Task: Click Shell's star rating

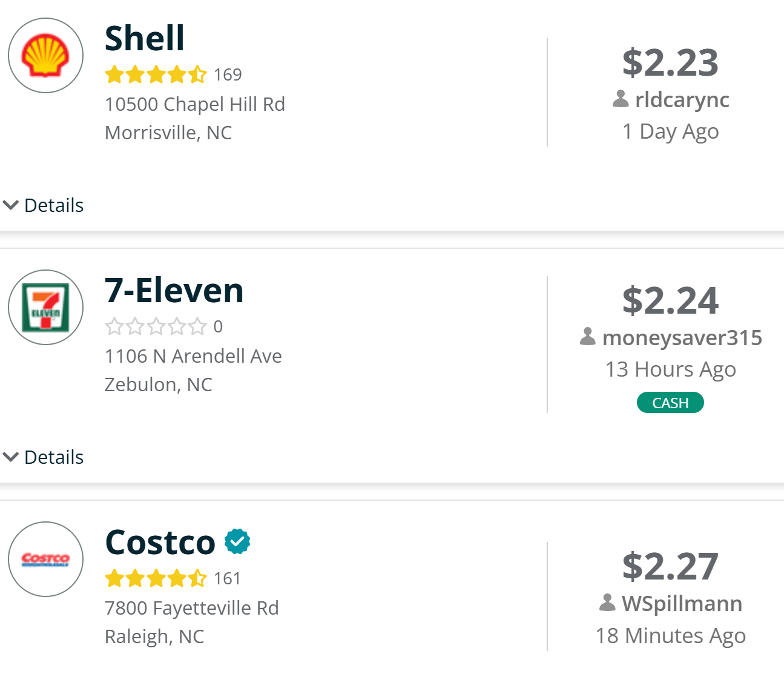Action: (x=156, y=74)
